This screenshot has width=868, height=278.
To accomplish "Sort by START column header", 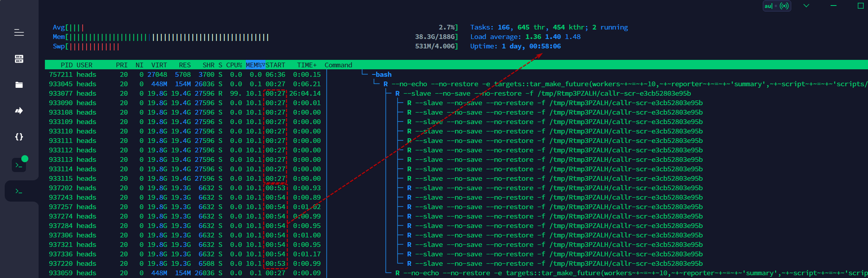I will click(x=275, y=65).
